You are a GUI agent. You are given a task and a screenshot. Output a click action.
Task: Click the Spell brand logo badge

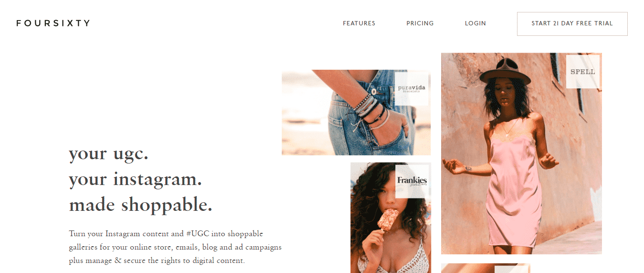click(x=583, y=72)
